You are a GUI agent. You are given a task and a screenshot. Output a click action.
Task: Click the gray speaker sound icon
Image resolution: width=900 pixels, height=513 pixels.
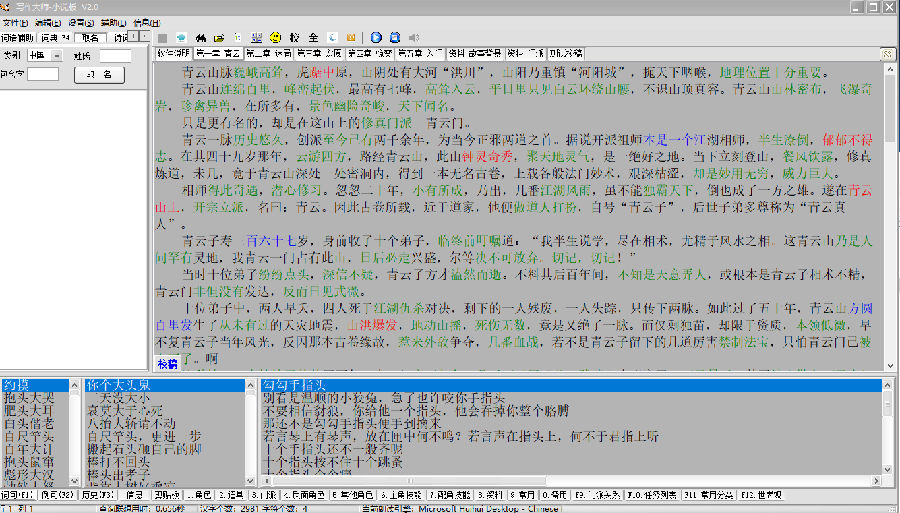[x=414, y=37]
